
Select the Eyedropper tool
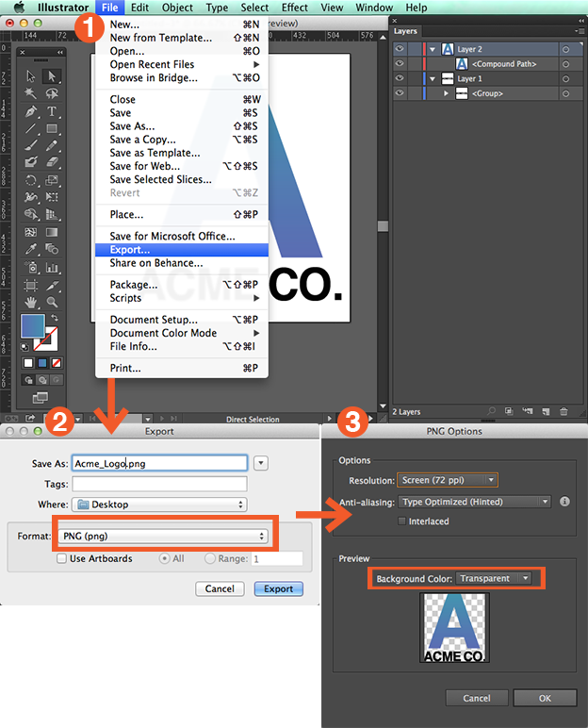click(31, 249)
